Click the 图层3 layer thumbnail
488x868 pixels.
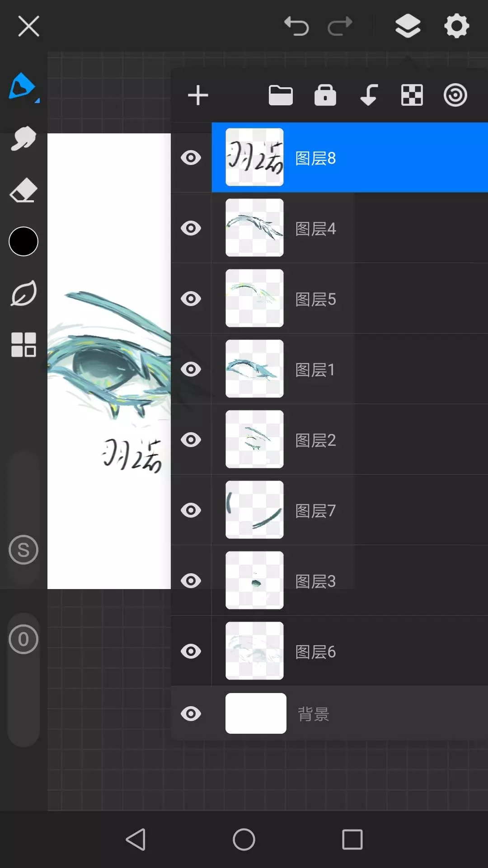[x=255, y=580]
